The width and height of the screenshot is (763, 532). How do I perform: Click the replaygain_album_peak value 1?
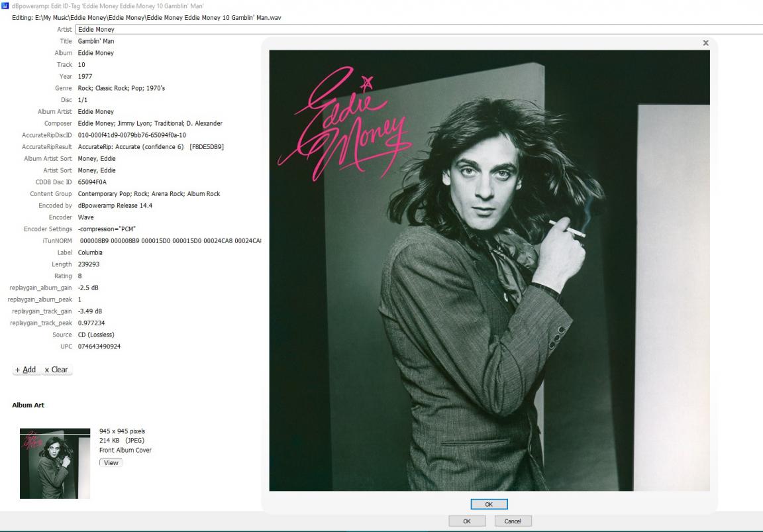point(79,299)
